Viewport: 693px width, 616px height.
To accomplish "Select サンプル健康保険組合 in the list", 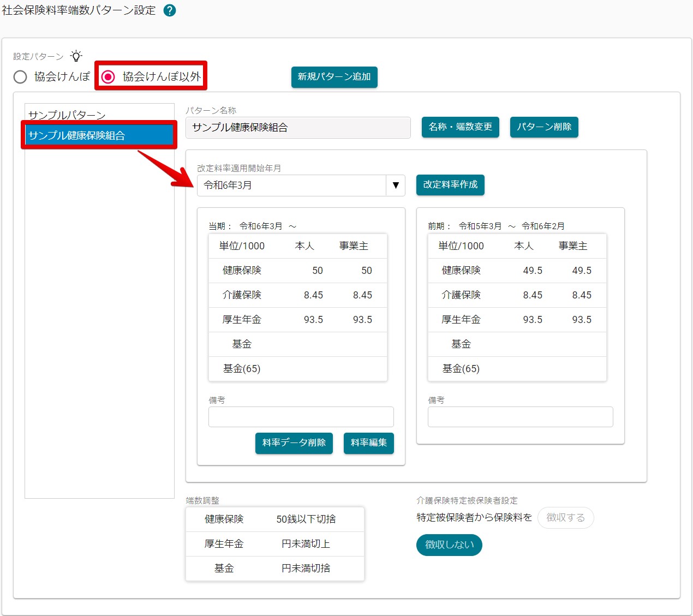I will 99,135.
